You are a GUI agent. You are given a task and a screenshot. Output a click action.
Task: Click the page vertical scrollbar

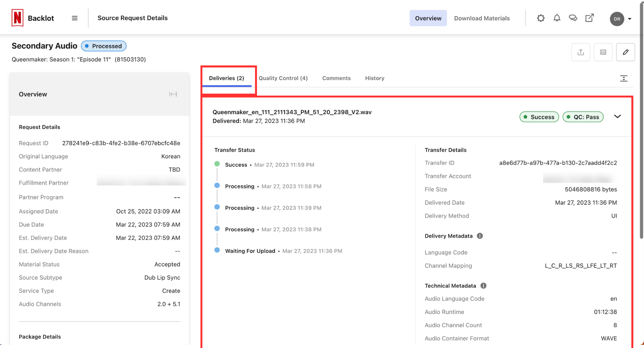coord(641,121)
